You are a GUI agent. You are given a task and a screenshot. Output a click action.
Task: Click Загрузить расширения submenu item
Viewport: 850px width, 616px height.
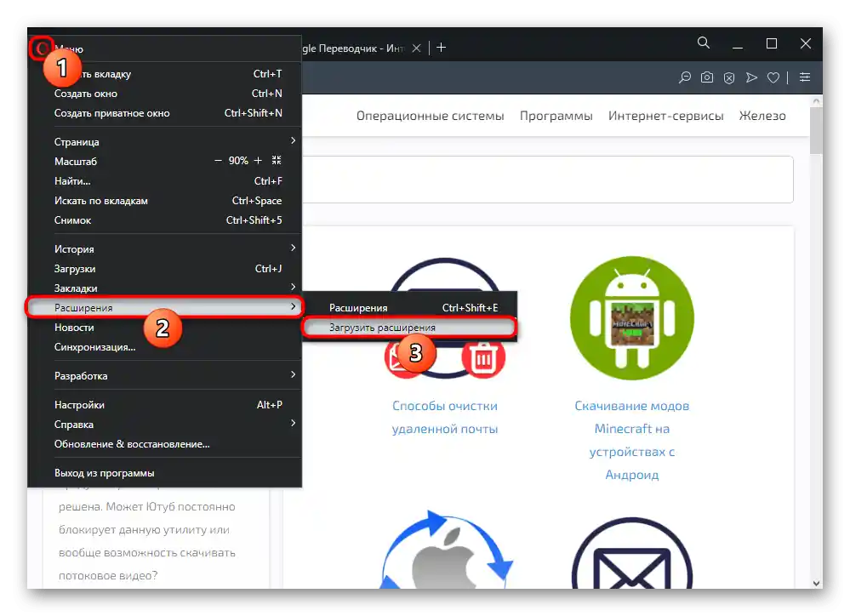click(409, 328)
